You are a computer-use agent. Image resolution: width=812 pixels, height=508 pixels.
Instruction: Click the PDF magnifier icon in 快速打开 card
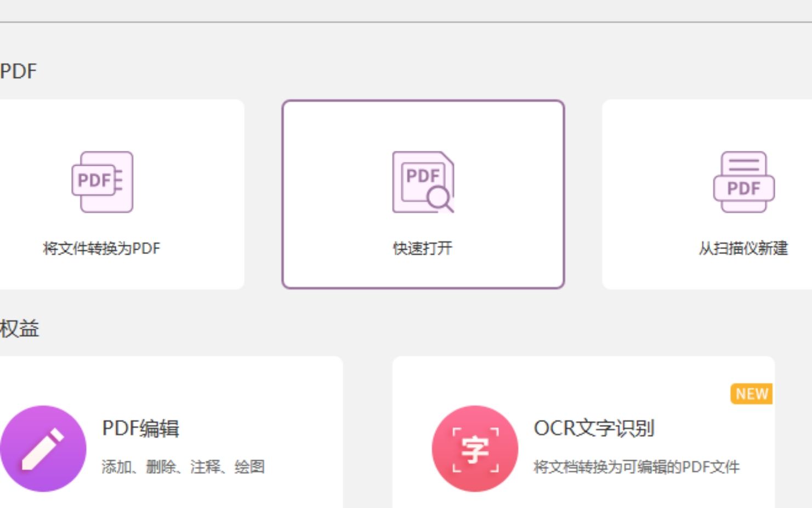[423, 182]
